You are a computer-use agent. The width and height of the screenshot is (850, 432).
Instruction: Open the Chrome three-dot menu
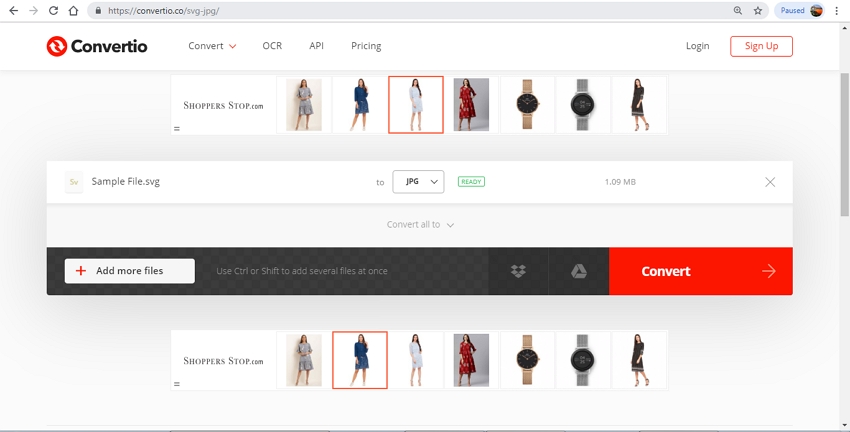click(837, 11)
